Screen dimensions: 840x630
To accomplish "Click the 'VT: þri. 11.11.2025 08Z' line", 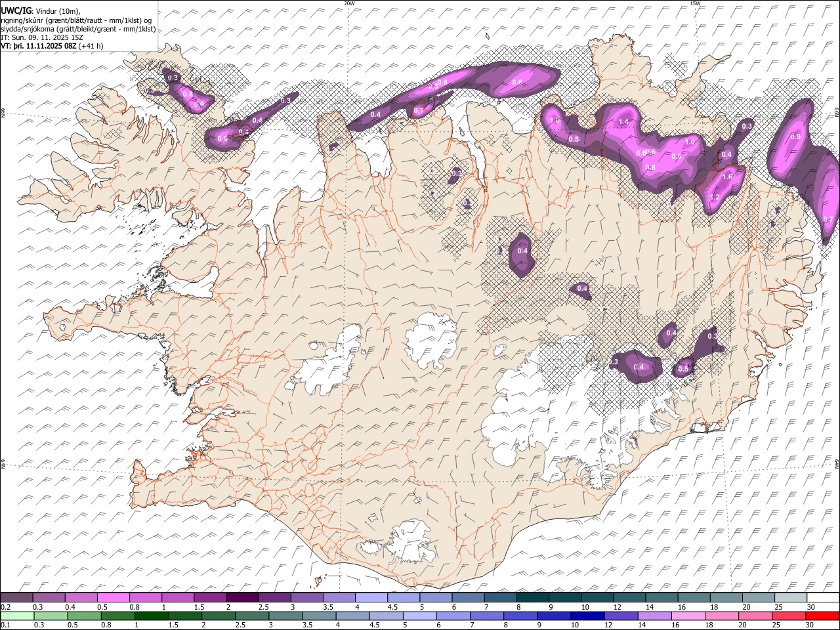I will click(39, 47).
